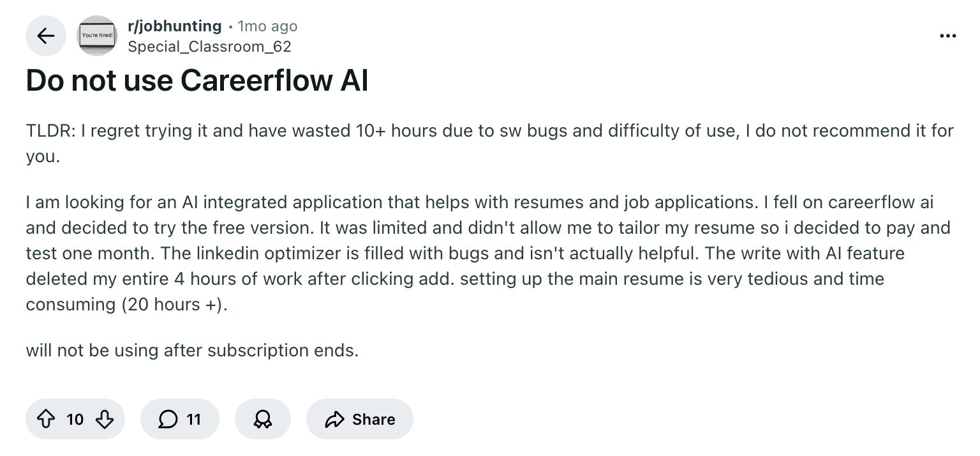Image resolution: width=980 pixels, height=456 pixels.
Task: Click the "Do not use Careerflow AI" title
Action: [x=197, y=81]
